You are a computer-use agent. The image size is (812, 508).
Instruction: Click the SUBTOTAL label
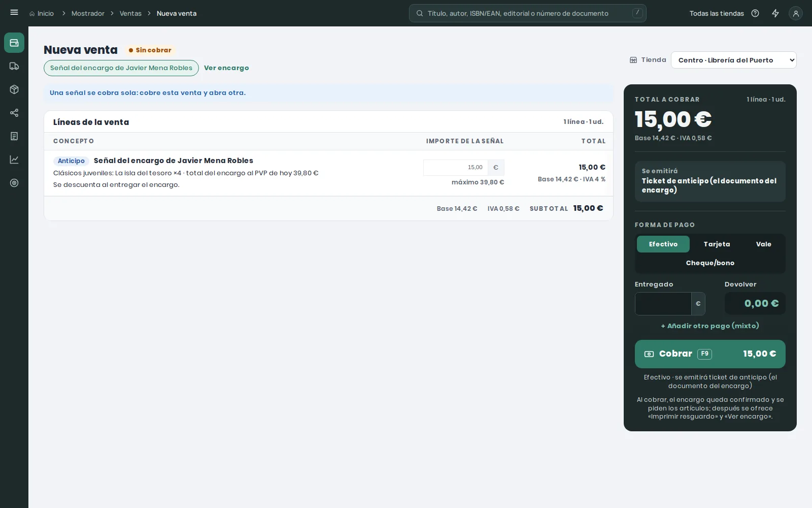[x=549, y=209]
